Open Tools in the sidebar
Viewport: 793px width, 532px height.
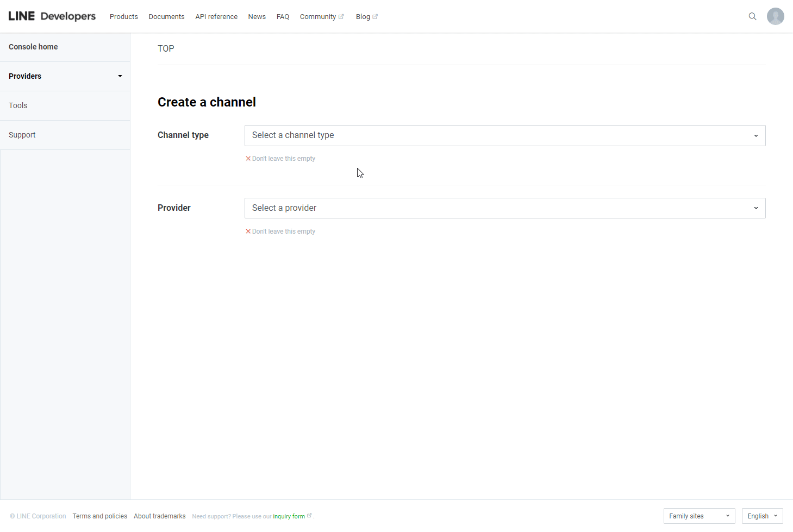(65, 105)
